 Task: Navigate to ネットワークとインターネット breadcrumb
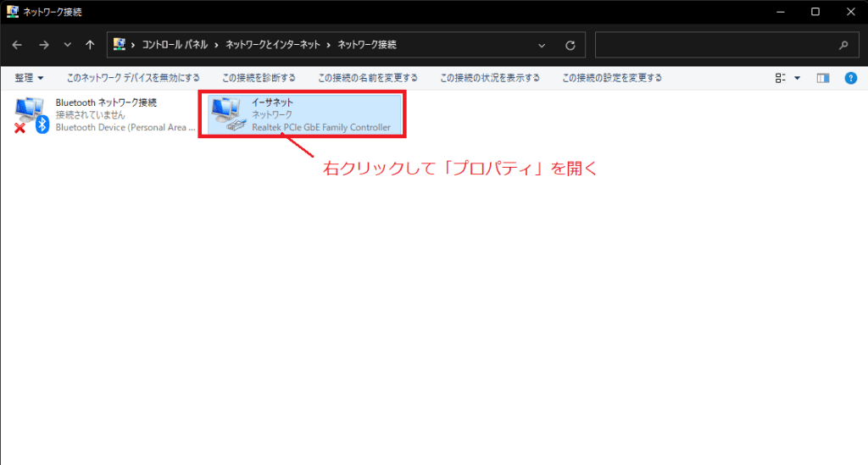tap(273, 45)
